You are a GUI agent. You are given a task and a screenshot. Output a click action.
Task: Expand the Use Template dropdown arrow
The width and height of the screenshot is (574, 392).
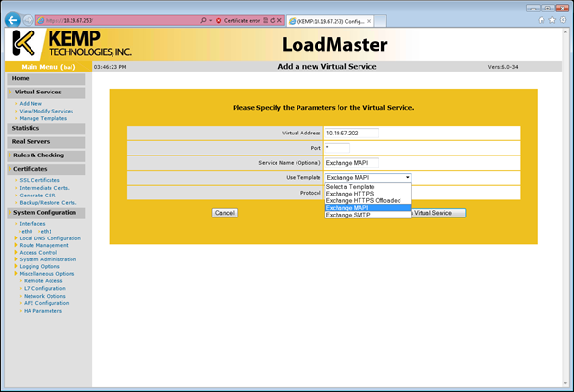click(407, 177)
